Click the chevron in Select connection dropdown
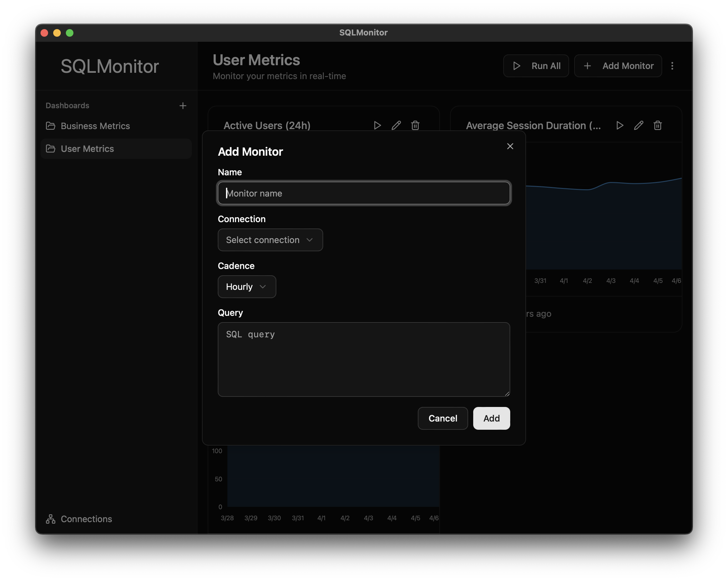The width and height of the screenshot is (728, 581). coord(309,240)
